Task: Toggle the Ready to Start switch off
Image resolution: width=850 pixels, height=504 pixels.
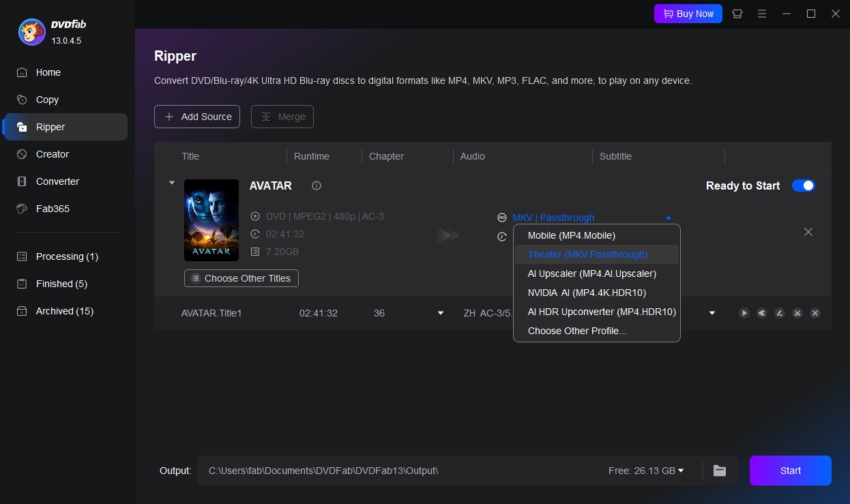Action: coord(804,186)
